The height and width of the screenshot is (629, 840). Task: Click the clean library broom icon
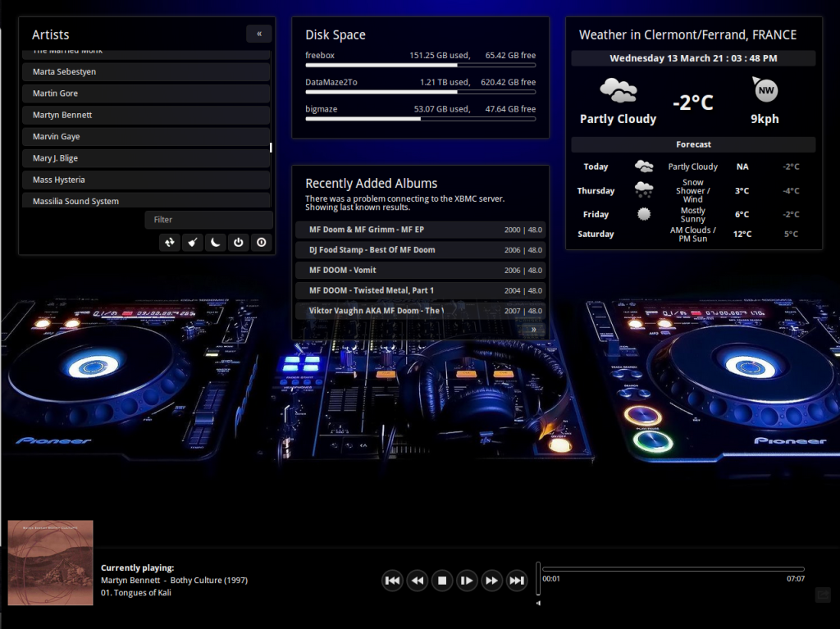coord(192,242)
